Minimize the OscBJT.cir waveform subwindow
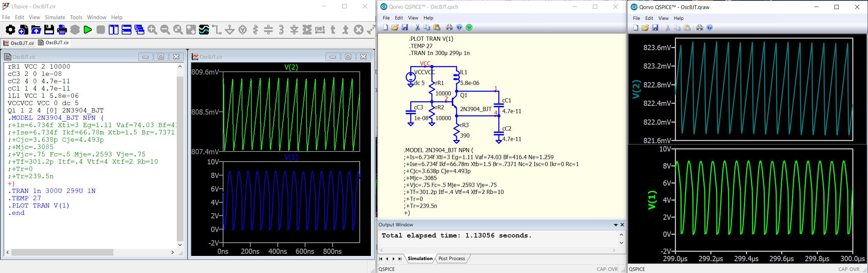 (333, 57)
